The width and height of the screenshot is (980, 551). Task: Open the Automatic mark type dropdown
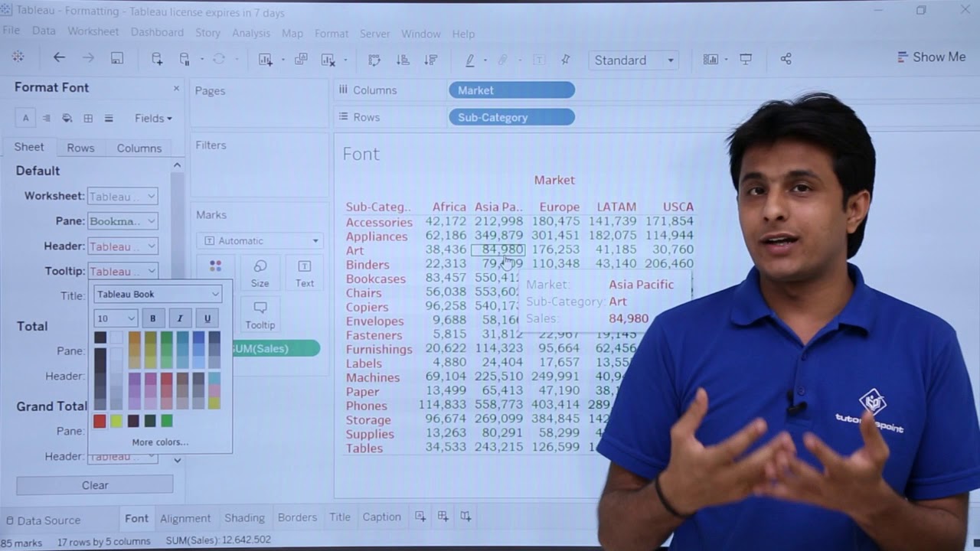(260, 240)
